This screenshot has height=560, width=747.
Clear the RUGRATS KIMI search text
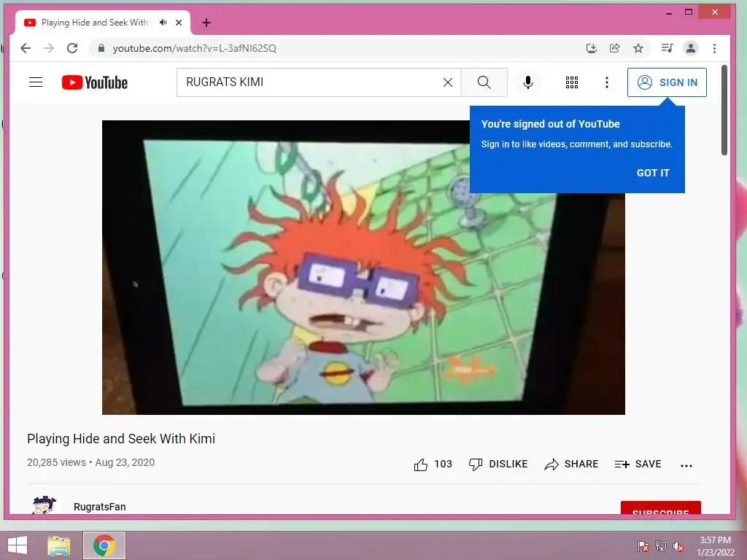(x=448, y=82)
